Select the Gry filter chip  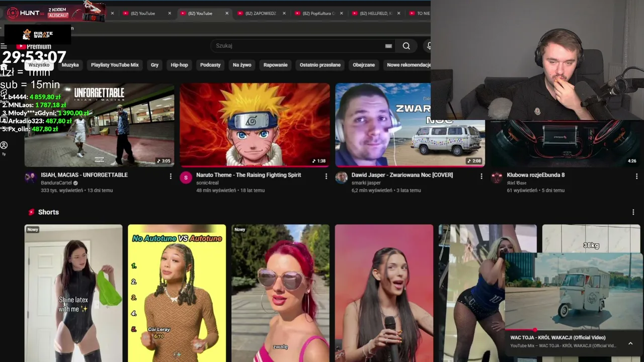pos(154,65)
